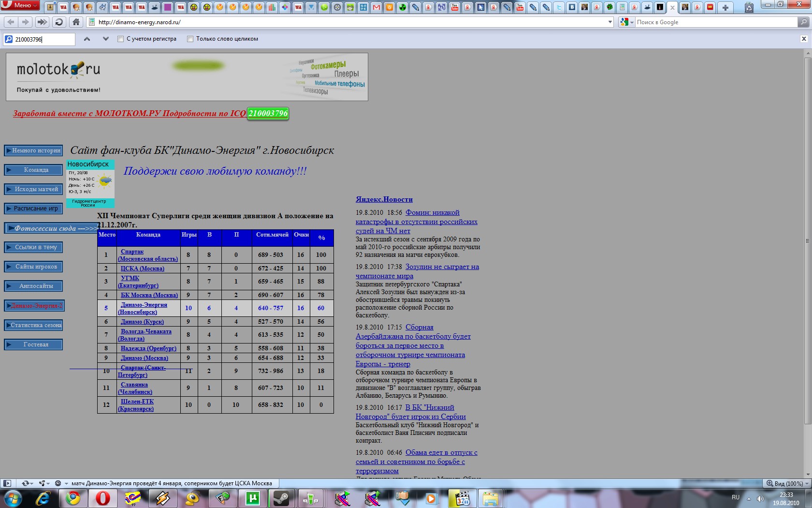Enable 'С учетом регистра' checkbox

tap(120, 39)
